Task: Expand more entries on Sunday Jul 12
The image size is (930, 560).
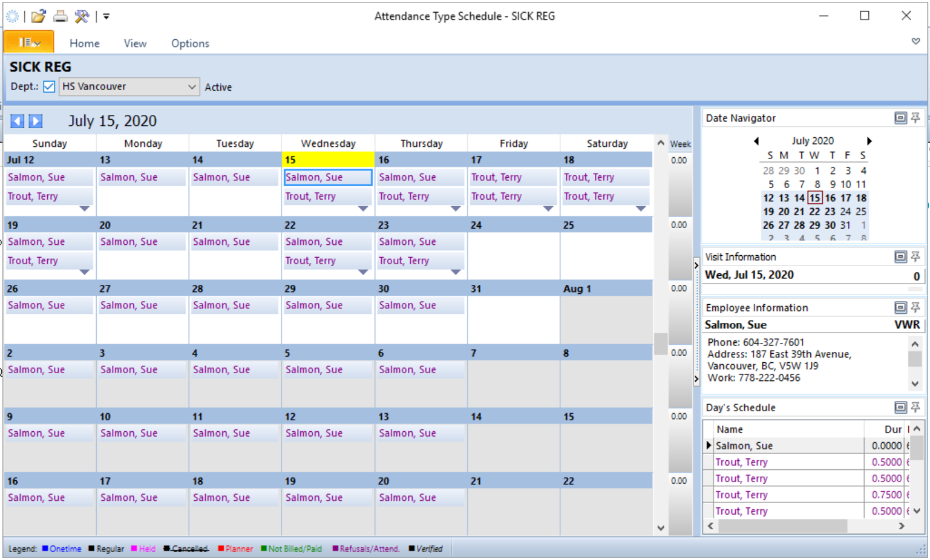Action: point(85,209)
